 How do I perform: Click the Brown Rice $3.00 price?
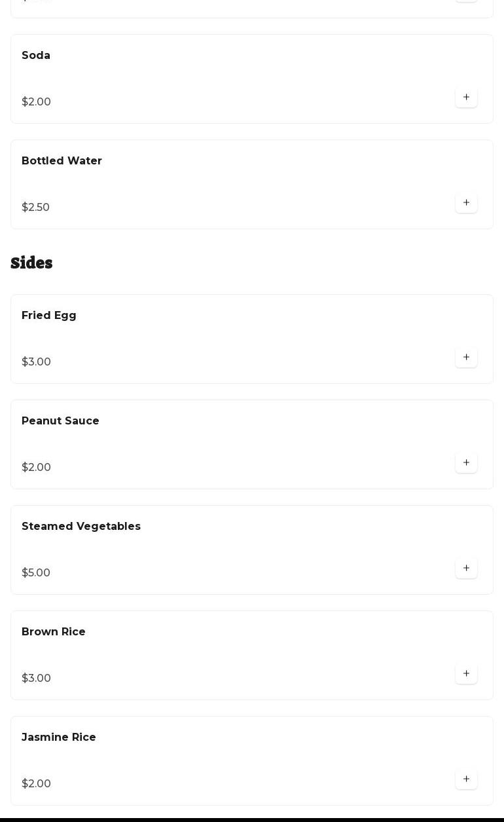[36, 679]
